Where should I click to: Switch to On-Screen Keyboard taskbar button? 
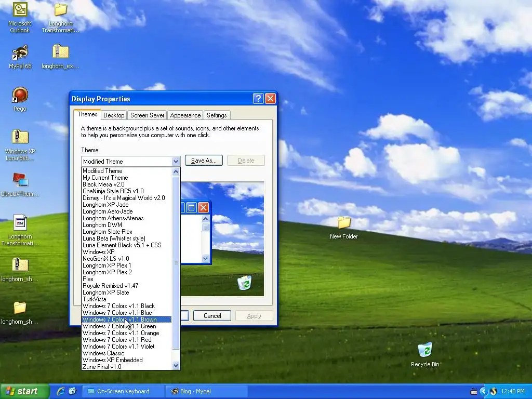123,391
